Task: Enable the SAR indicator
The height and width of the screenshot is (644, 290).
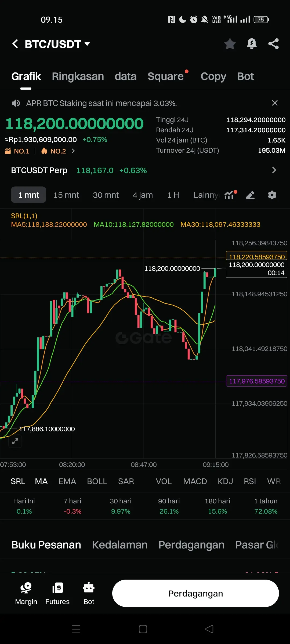Action: (x=126, y=481)
